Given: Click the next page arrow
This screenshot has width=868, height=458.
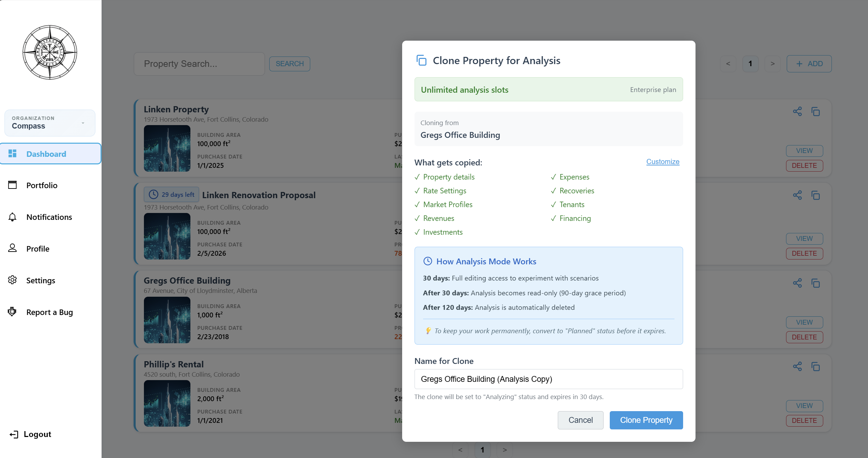Looking at the screenshot, I should point(773,64).
